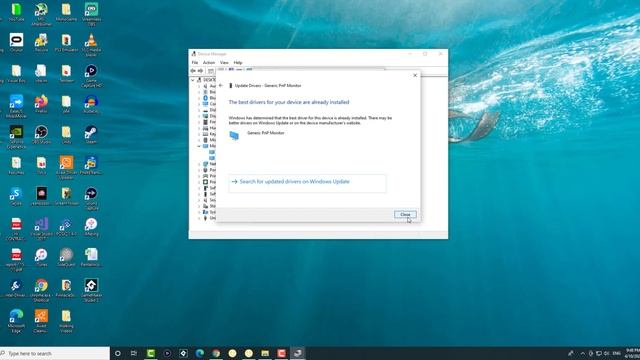Open SideQuest desktop shortcut

click(x=67, y=258)
